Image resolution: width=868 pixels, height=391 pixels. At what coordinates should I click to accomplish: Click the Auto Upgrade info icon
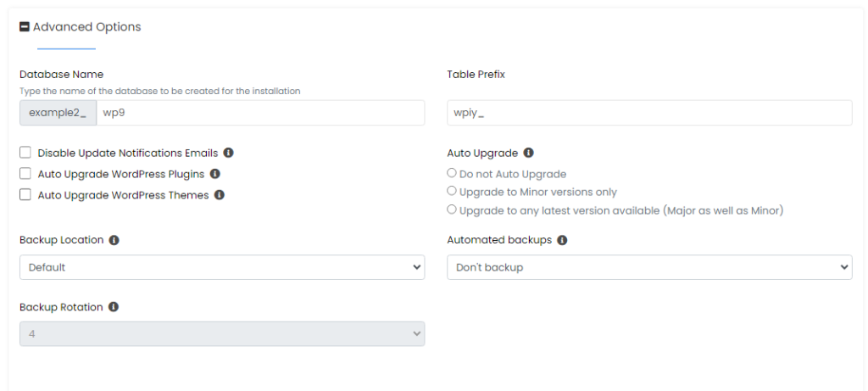coord(529,154)
